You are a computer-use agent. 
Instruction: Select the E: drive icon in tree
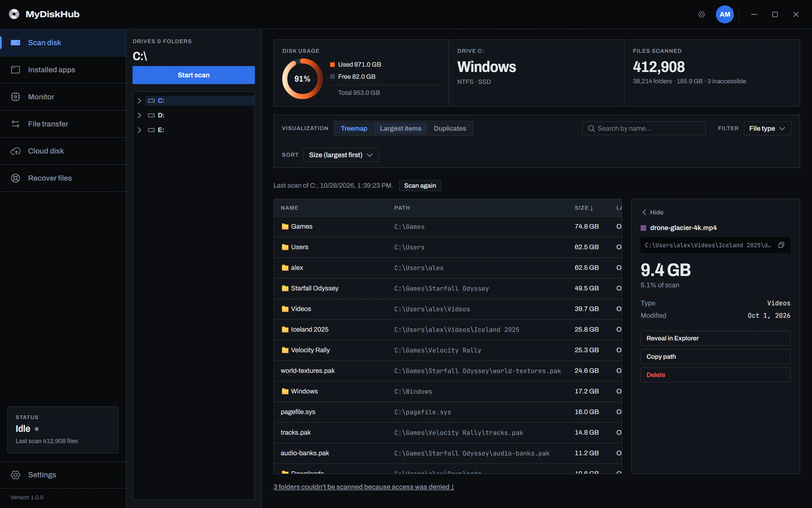[x=151, y=130]
